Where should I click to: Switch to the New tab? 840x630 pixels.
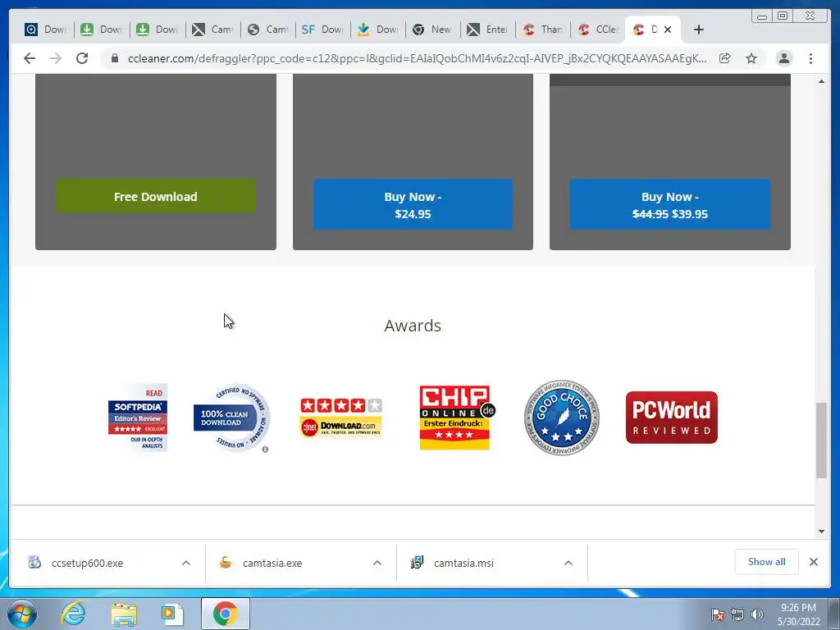coord(433,30)
